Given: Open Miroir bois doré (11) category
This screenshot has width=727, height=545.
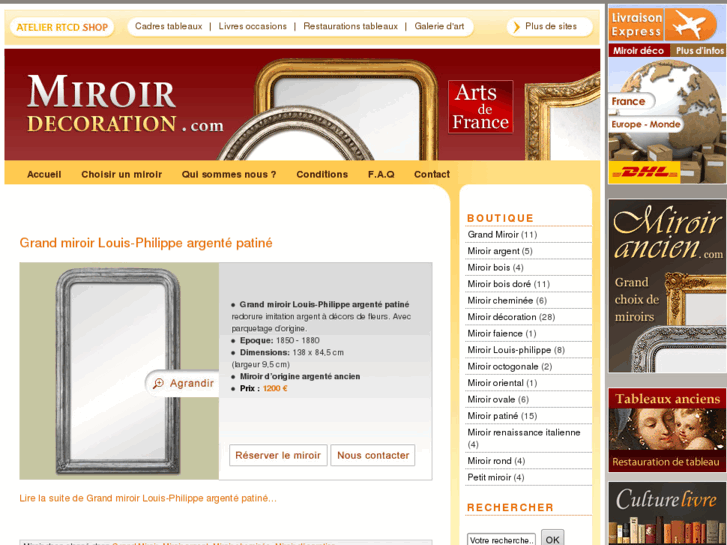Looking at the screenshot, I should (x=509, y=284).
